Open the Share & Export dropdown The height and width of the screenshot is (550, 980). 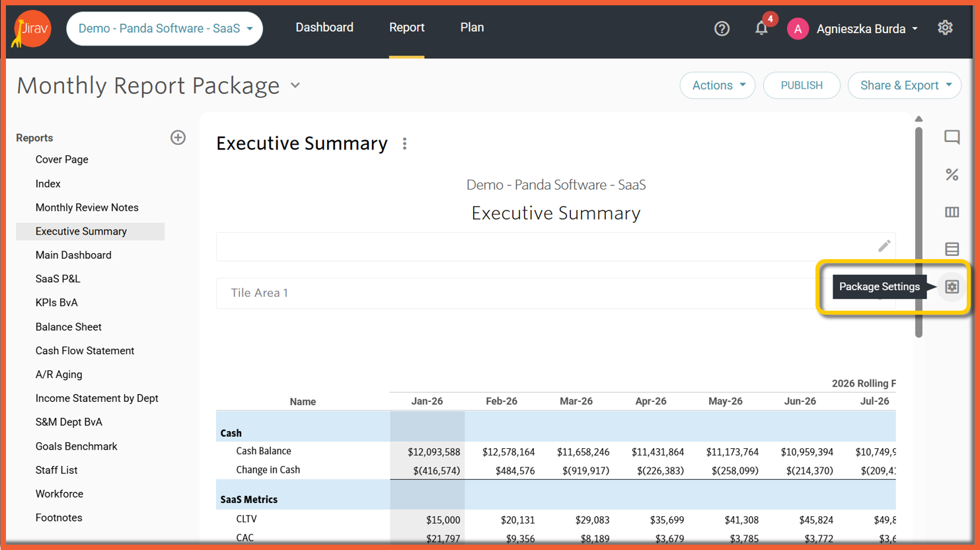coord(905,85)
